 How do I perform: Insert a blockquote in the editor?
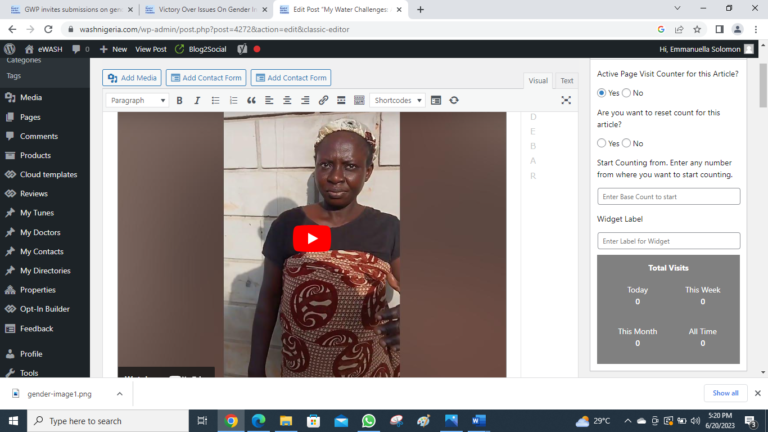251,100
